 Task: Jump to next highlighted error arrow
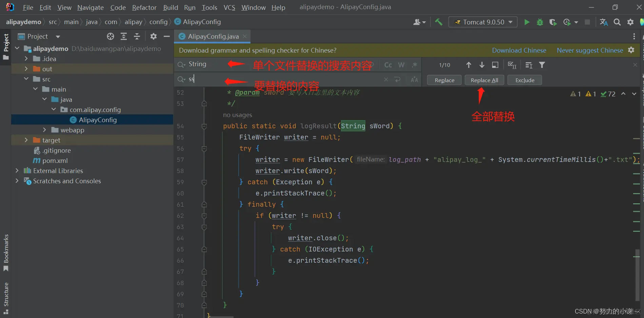634,94
